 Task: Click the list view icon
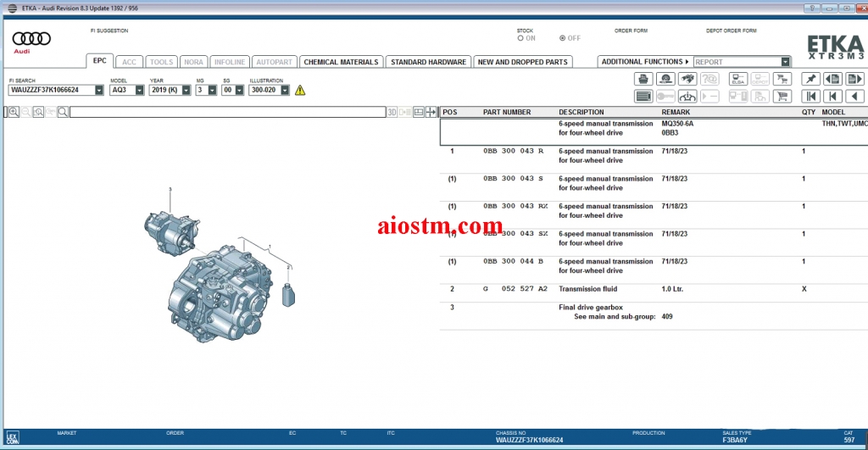pos(643,97)
